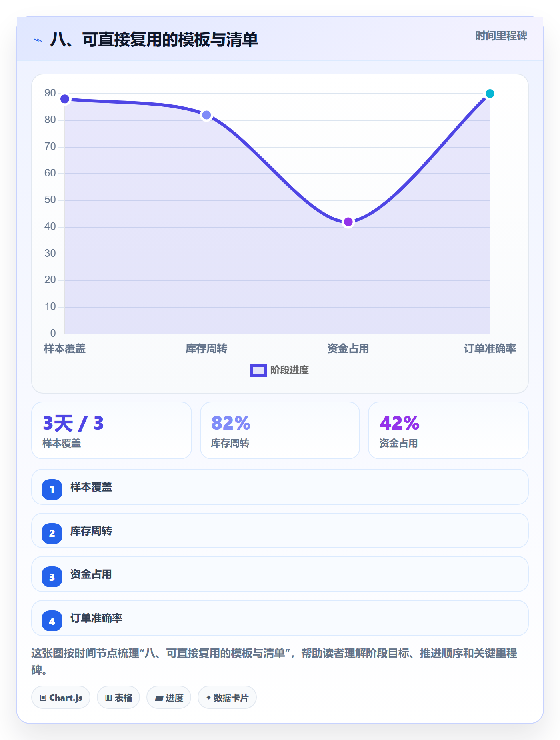Open the 42% 资金占用 card
560x740 pixels.
(x=448, y=430)
